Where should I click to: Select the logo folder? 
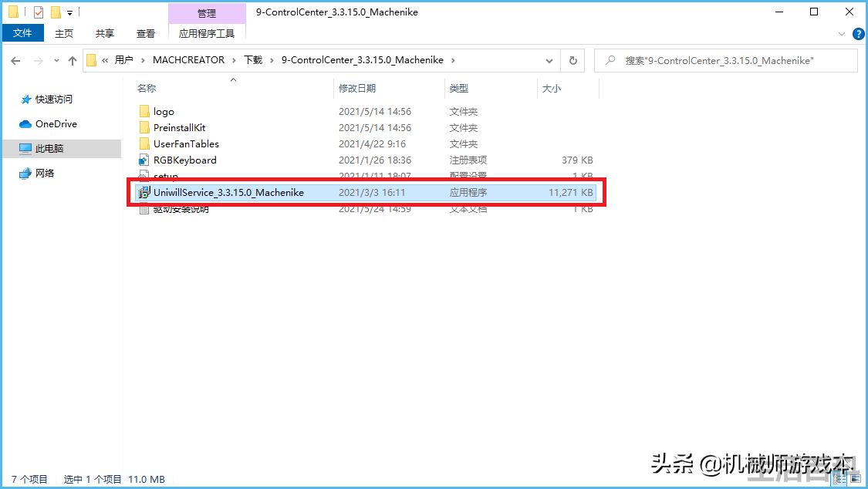click(164, 112)
